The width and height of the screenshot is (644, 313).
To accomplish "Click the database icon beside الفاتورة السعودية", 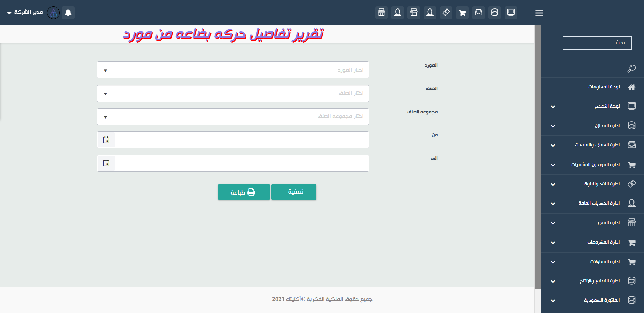I will coord(631,300).
